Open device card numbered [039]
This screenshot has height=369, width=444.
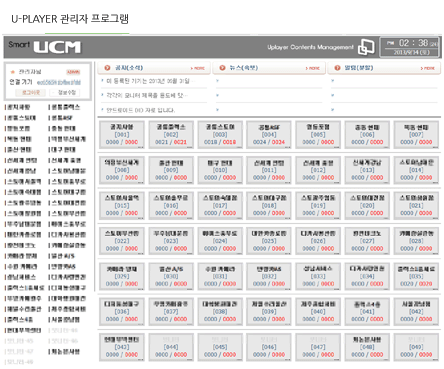269,312
